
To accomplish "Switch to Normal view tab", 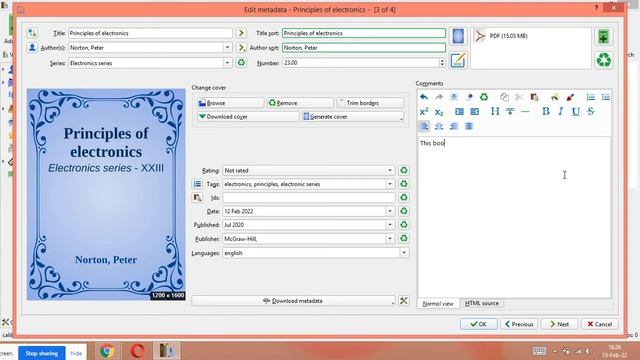I will (438, 304).
